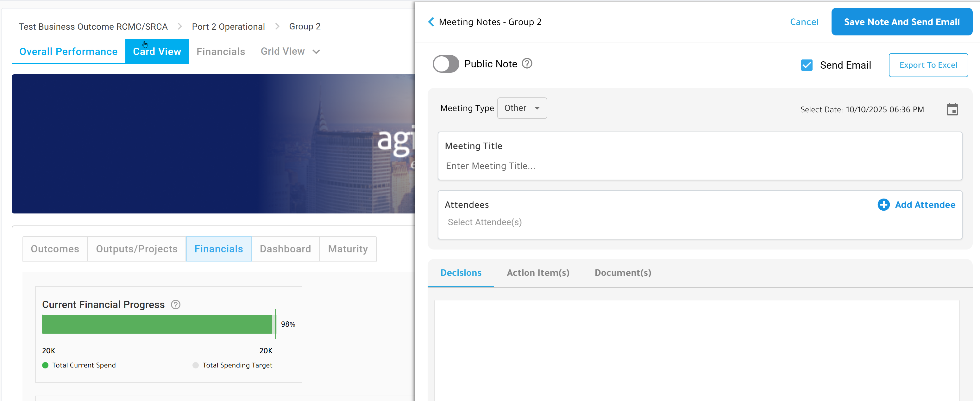Switch to the Overall Performance tab
This screenshot has height=401, width=980.
(x=68, y=52)
